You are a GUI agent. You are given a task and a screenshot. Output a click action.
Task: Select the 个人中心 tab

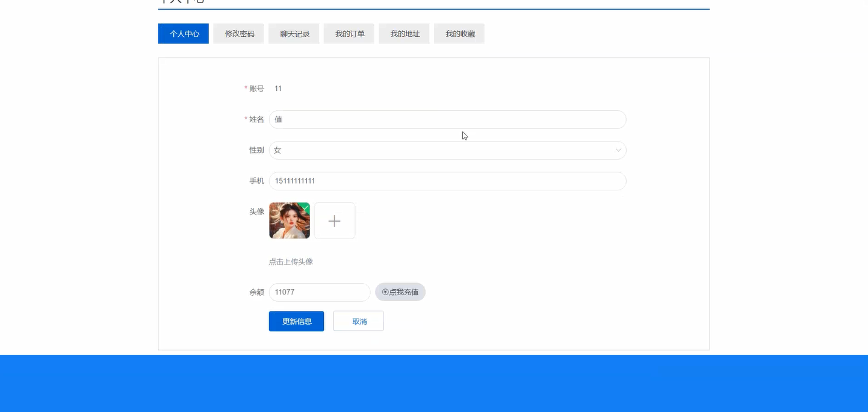coord(183,33)
